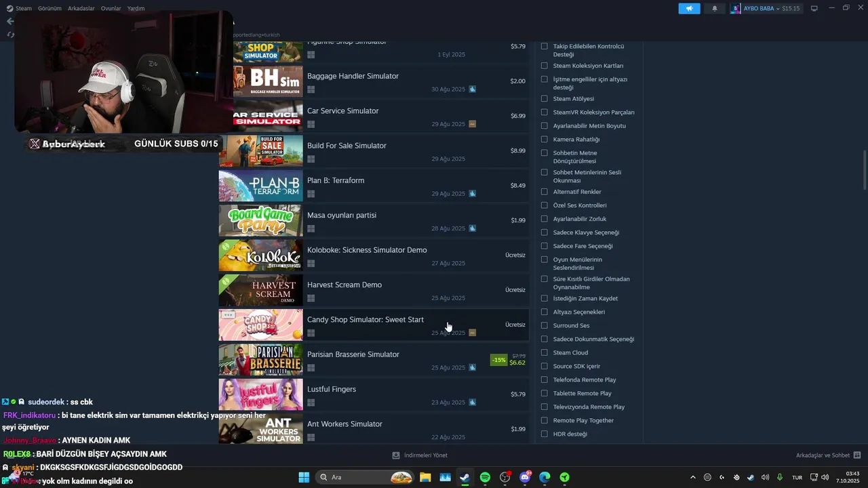Check Ayarlanabilir Metin Boyutu filter
The height and width of the screenshot is (488, 868).
544,125
